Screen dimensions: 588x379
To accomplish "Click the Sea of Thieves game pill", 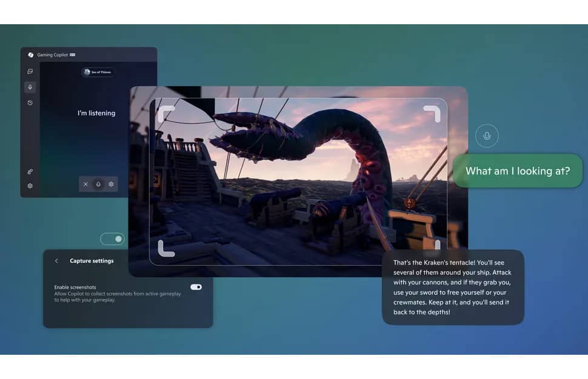I will 97,72.
